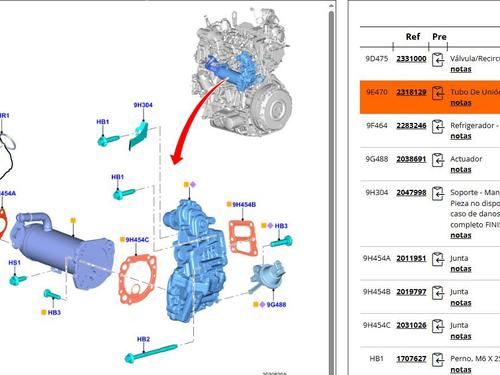Click the HB1 label next to 9H304 bracket

pyautogui.click(x=103, y=122)
